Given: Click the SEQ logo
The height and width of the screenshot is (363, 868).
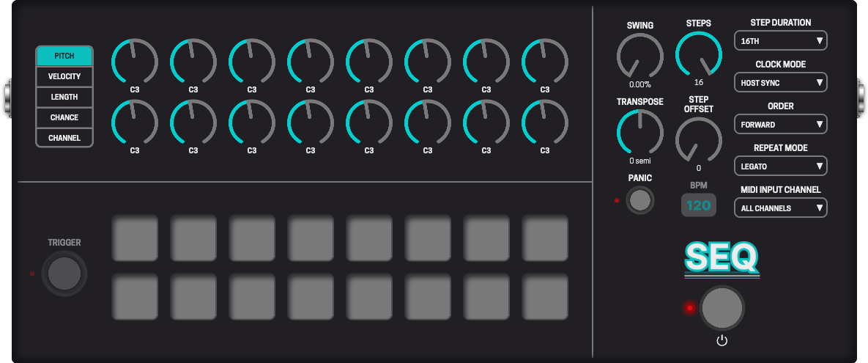Looking at the screenshot, I should pos(722,259).
